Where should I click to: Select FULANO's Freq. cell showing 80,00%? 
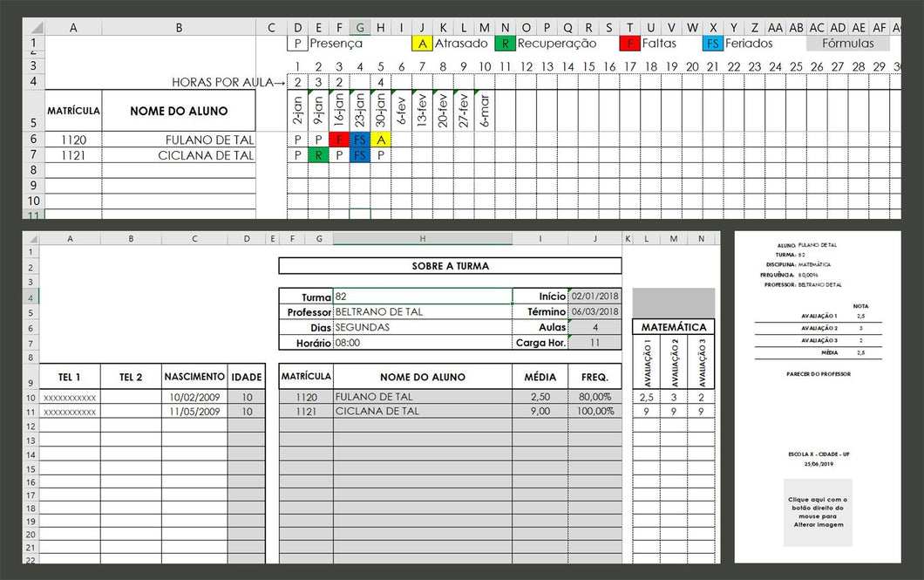594,397
